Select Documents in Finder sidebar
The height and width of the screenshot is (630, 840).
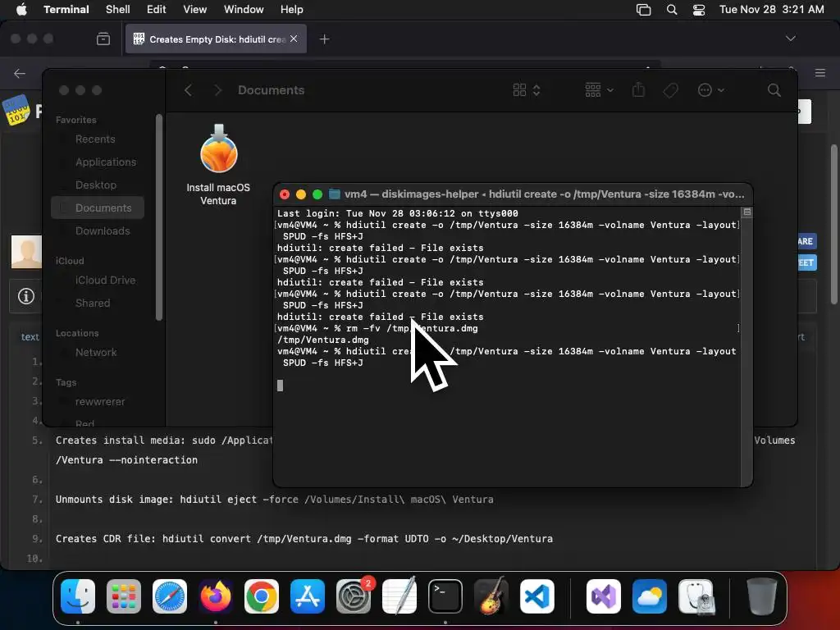98,208
